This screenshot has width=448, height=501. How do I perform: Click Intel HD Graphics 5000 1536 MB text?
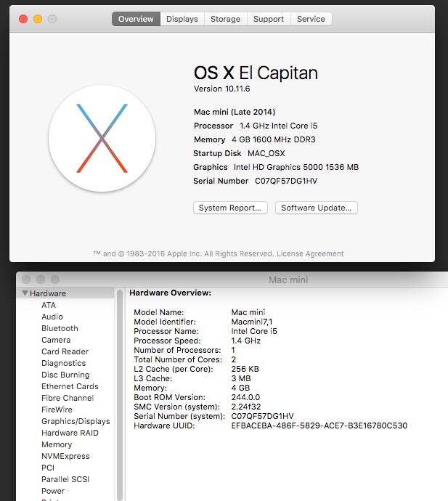(x=296, y=167)
